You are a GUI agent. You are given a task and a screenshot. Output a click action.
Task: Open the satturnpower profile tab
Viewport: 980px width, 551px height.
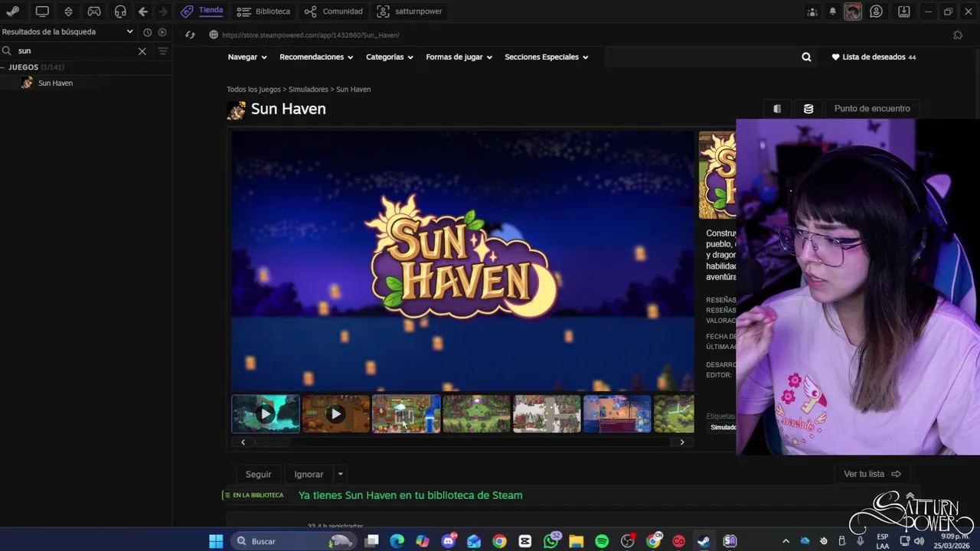(x=409, y=11)
